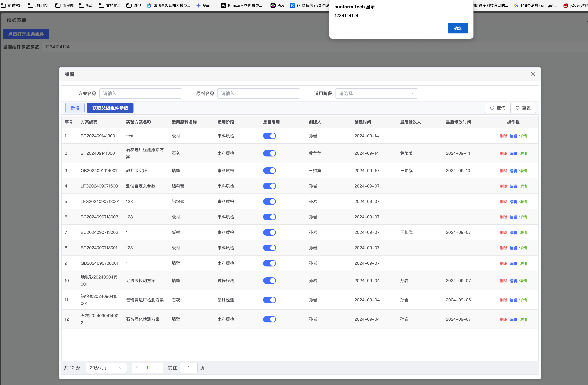588x385 pixels.
Task: Toggle 是否启用 for 地铁砂检测方案 row
Action: [269, 280]
